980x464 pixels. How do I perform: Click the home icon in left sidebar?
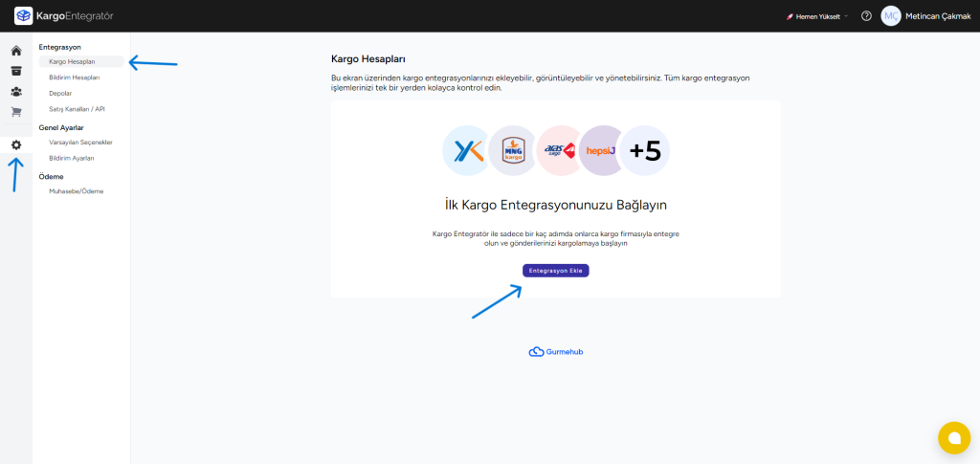(16, 51)
